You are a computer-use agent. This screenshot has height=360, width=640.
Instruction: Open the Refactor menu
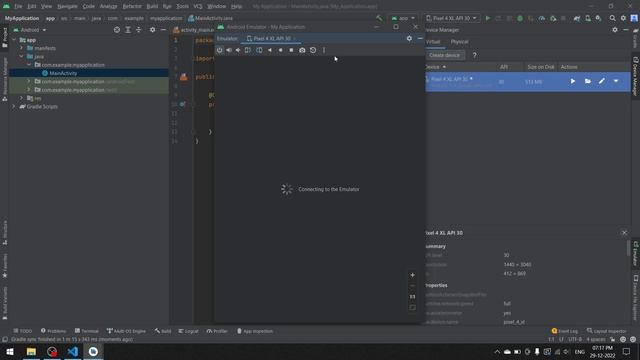pyautogui.click(x=132, y=7)
